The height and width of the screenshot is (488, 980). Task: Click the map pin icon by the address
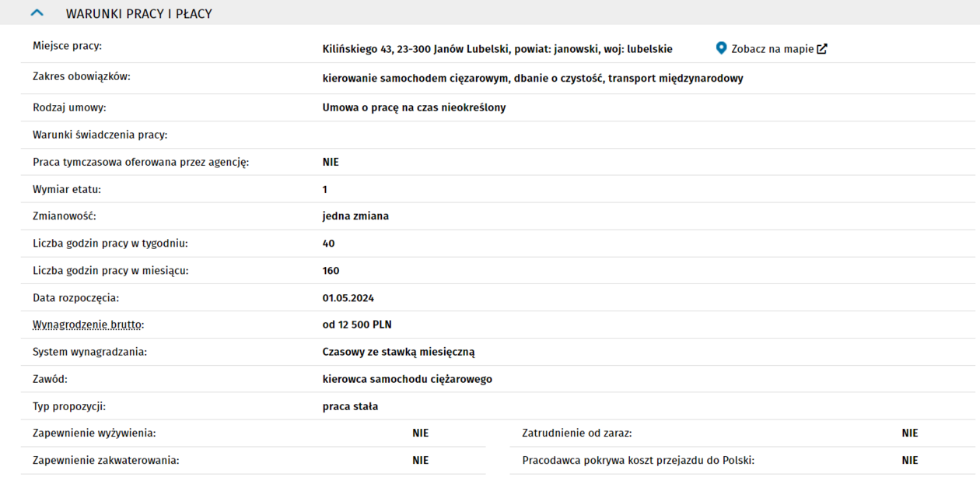click(721, 48)
